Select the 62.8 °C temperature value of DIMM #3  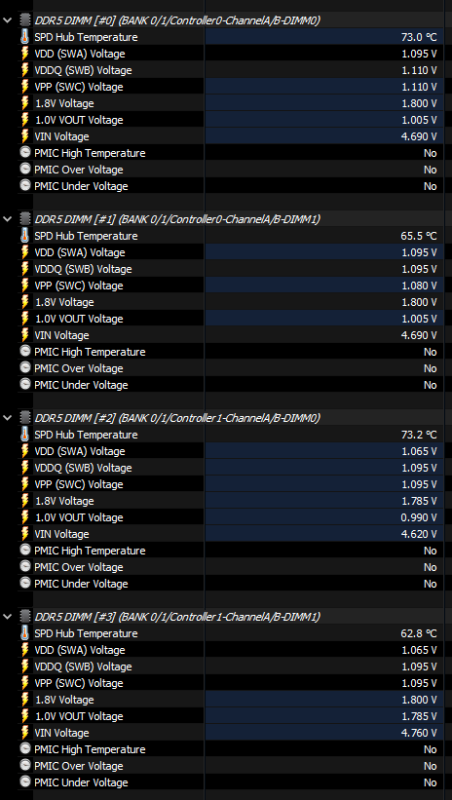coord(419,633)
